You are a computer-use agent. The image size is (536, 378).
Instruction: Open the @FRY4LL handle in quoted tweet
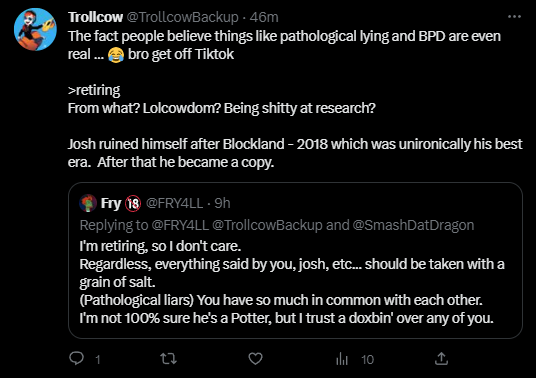174,203
